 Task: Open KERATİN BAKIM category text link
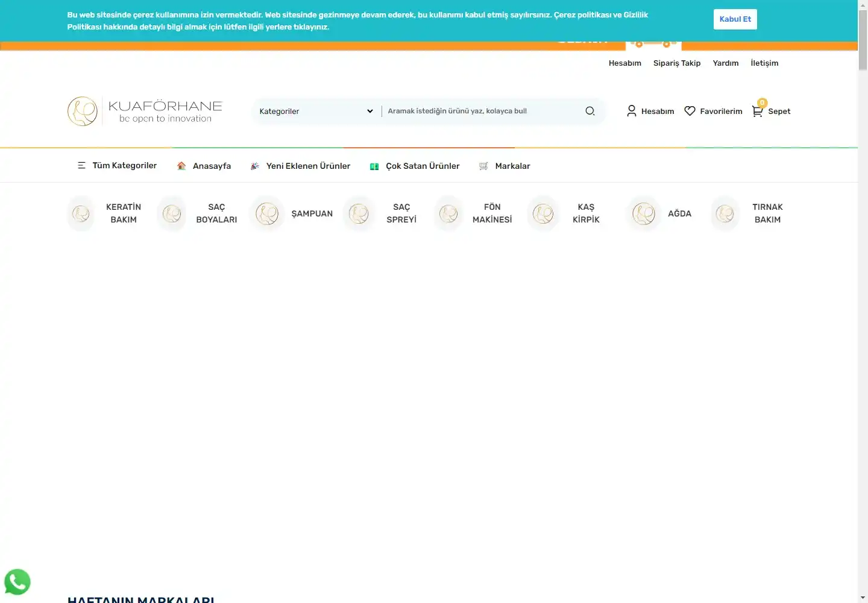(124, 213)
